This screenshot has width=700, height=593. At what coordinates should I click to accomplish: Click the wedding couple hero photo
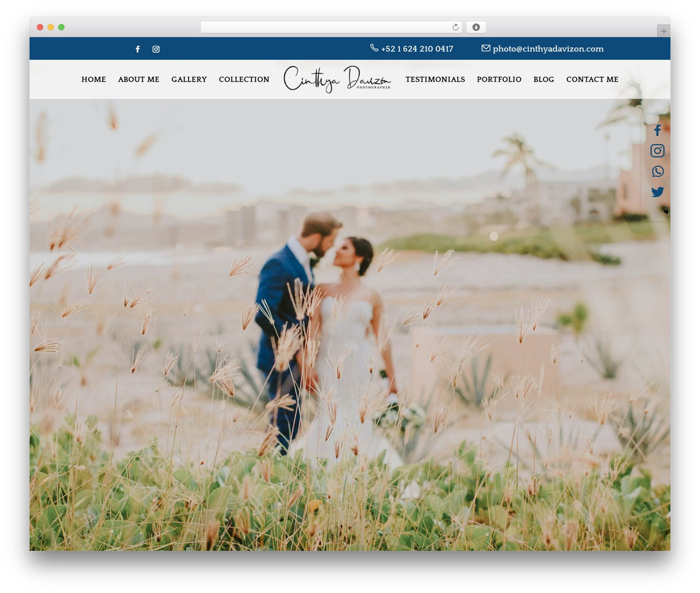pyautogui.click(x=350, y=324)
